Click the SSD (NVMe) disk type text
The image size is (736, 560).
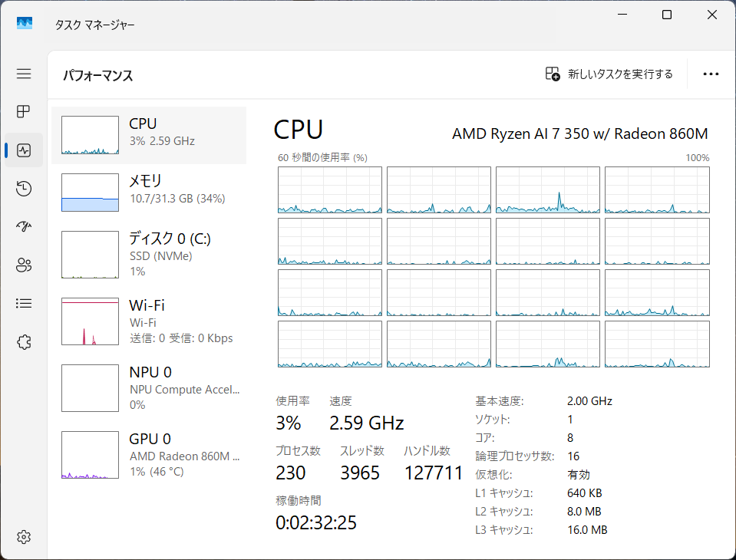point(161,256)
